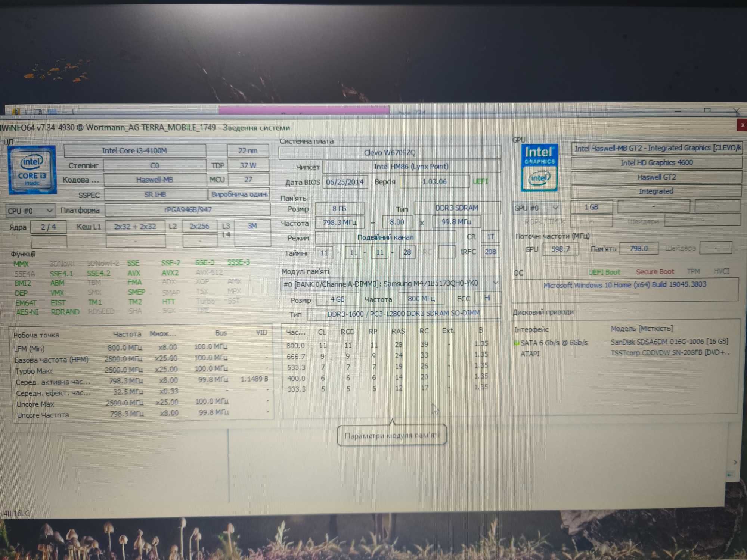The image size is (747, 560).
Task: Select the LFM (Min) operating point row
Action: [141, 348]
